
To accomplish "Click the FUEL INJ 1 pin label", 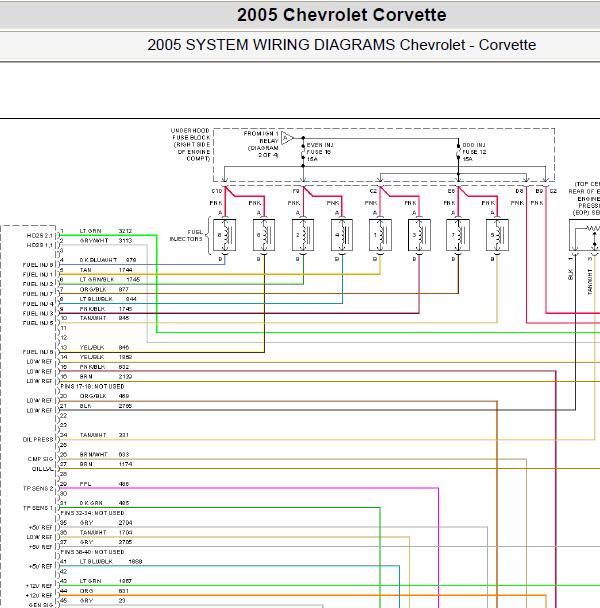I will 38,275.
